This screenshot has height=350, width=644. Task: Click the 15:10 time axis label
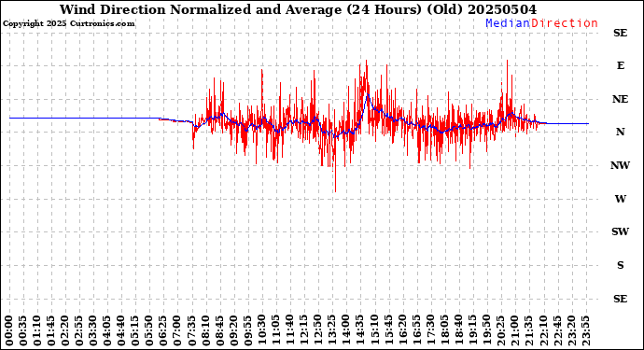tap(374, 330)
